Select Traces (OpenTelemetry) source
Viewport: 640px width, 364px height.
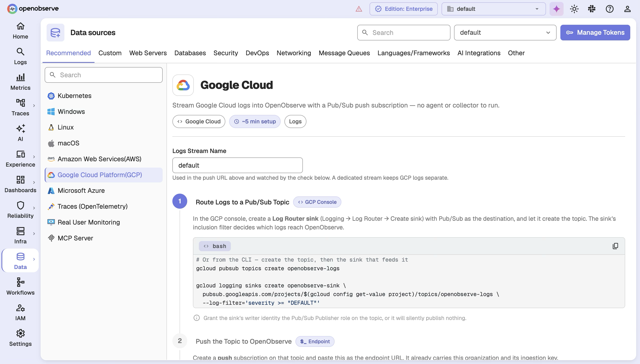pos(104,207)
